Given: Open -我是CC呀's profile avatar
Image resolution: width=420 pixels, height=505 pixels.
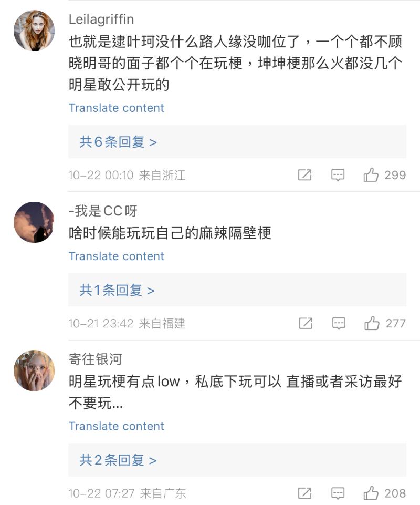Looking at the screenshot, I should [x=34, y=222].
